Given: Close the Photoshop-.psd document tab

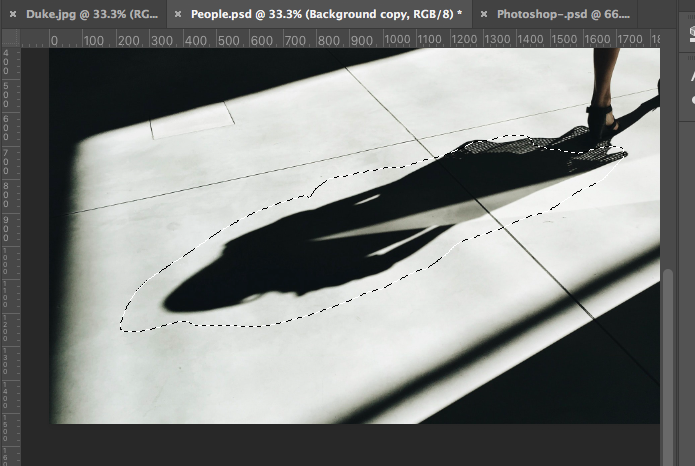Looking at the screenshot, I should click(485, 15).
